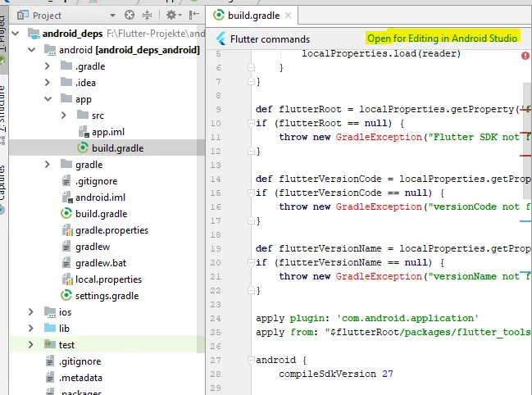The width and height of the screenshot is (532, 395).
Task: Click fold end marker at line 22
Action: (251, 290)
